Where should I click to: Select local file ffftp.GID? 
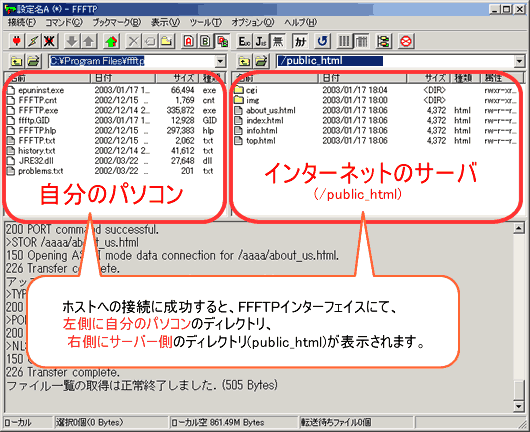(34, 121)
